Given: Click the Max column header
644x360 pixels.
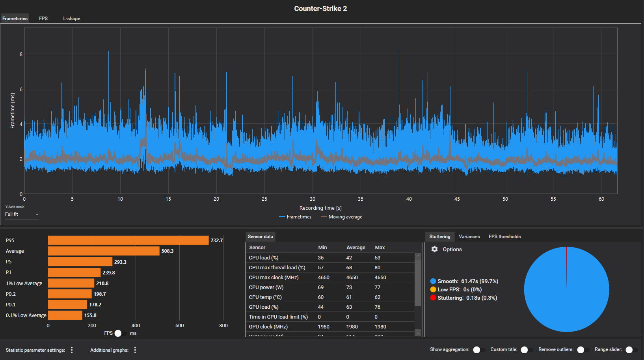Looking at the screenshot, I should 380,248.
